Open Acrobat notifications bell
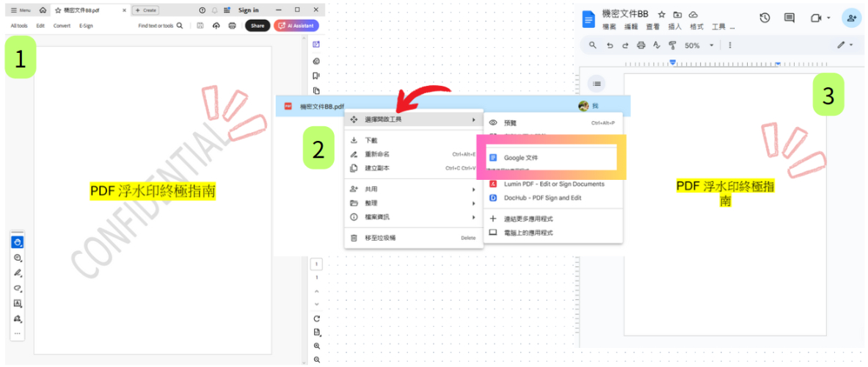This screenshot has width=868, height=367. pos(215,10)
